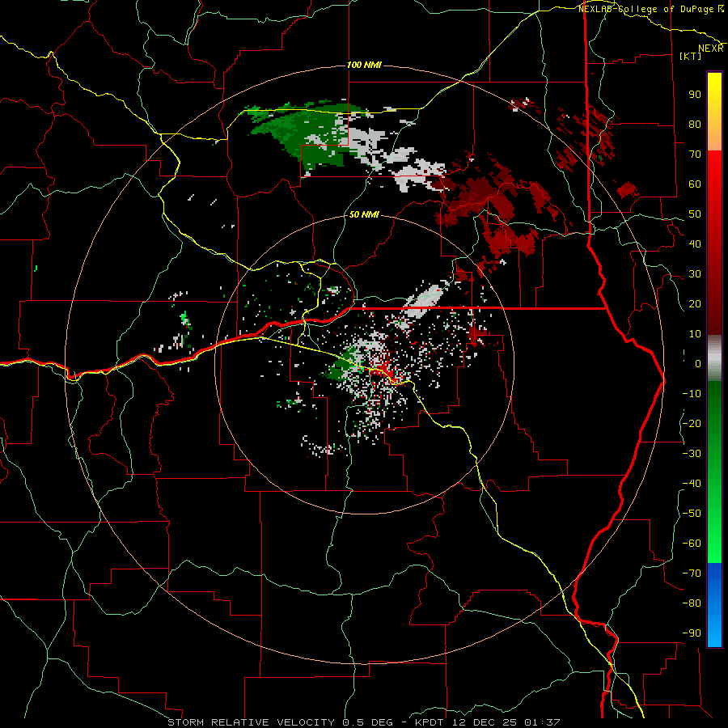Click the 90 value on the velocity scale
Viewport: 728px width, 728px height.
click(x=695, y=95)
